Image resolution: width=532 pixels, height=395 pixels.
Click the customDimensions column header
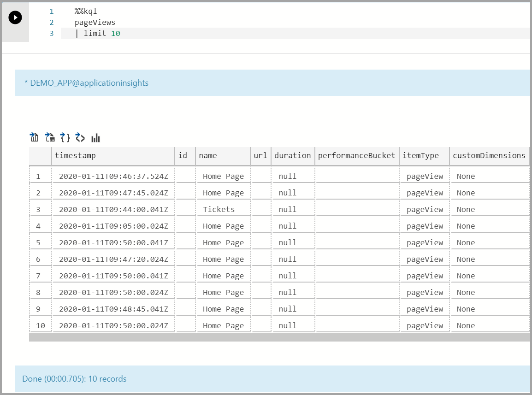coord(490,156)
